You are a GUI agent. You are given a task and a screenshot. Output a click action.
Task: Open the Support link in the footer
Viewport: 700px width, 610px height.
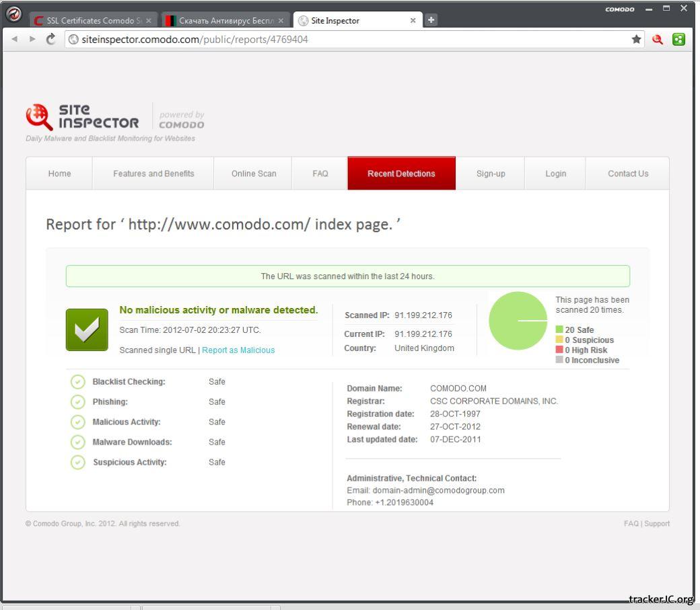click(658, 524)
